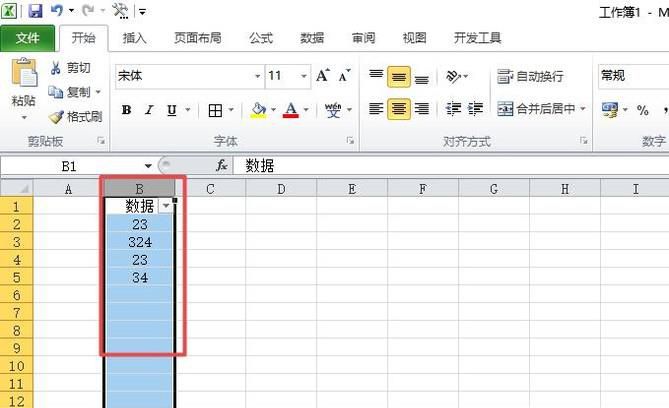Screen dimensions: 669x408
Task: Open the Customize Quick Access Toolbar arrow
Action: click(x=143, y=12)
